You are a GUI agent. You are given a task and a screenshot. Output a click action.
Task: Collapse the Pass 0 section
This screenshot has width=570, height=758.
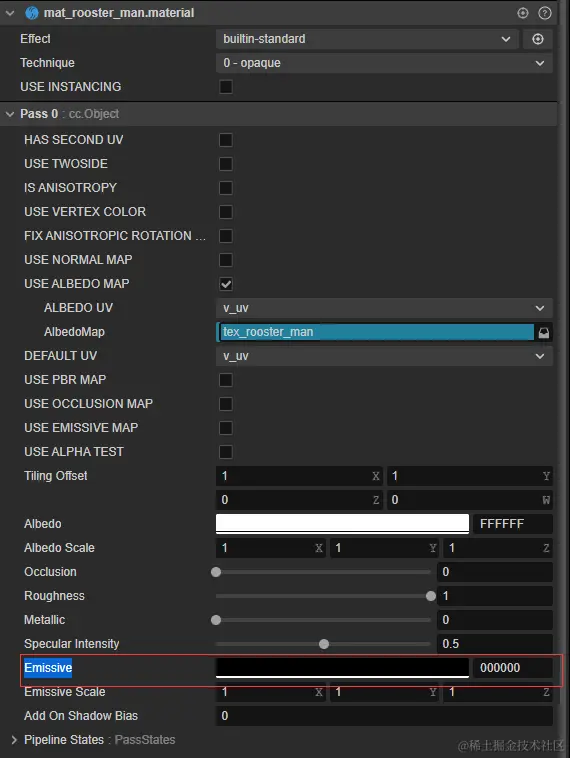pyautogui.click(x=10, y=114)
